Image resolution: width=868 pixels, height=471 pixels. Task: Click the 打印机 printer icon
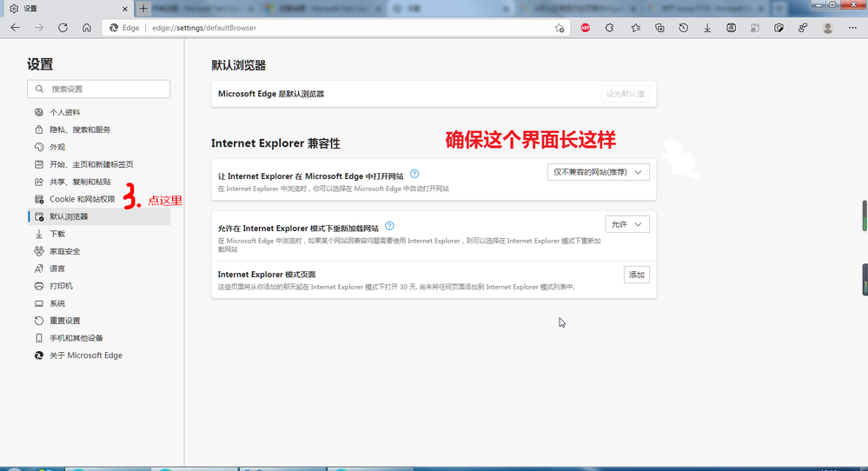pos(39,286)
